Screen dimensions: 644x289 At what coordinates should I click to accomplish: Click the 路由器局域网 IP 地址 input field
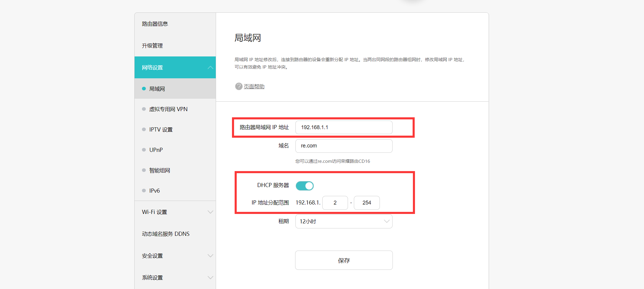[344, 127]
